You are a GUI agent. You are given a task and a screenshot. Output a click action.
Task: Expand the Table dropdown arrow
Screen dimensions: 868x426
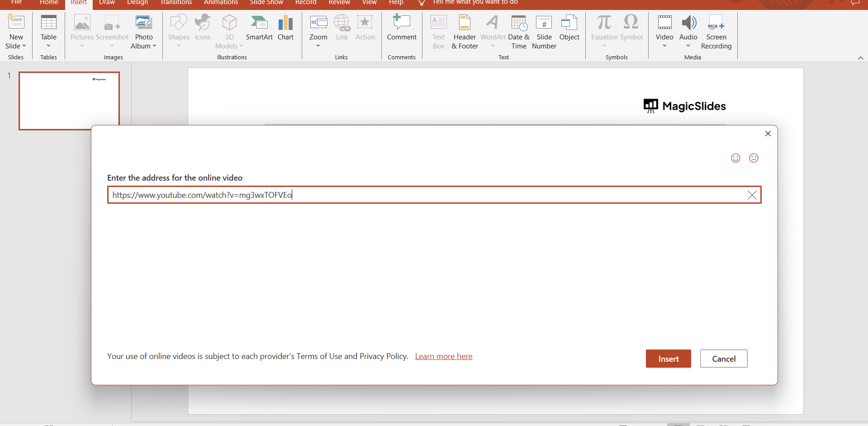click(48, 46)
